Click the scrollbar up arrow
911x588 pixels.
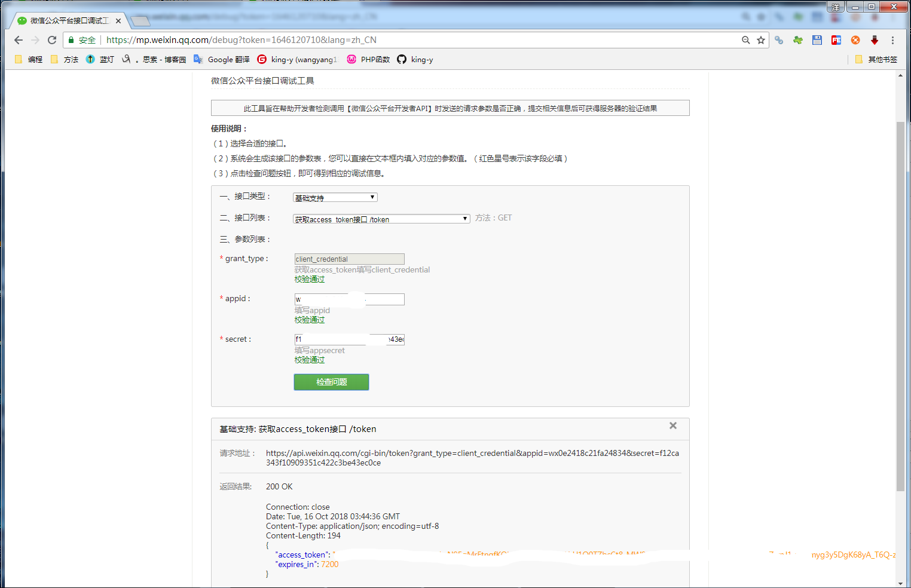click(x=900, y=75)
